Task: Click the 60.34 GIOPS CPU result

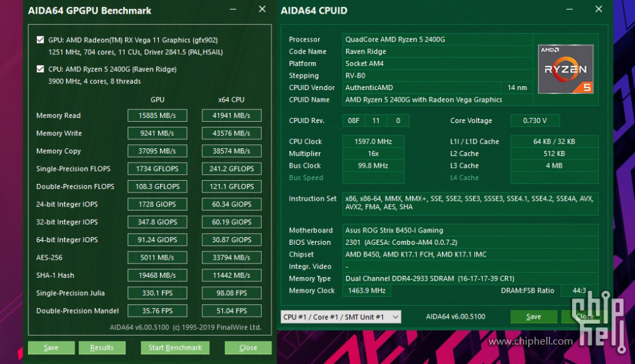Action: click(x=231, y=205)
